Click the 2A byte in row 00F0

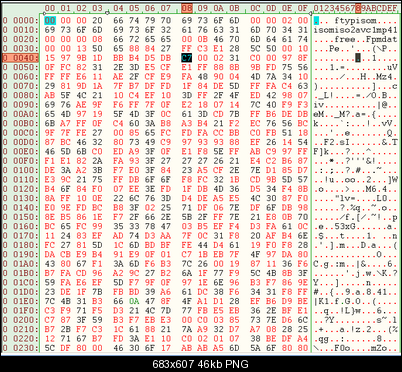pyautogui.click(x=97, y=161)
